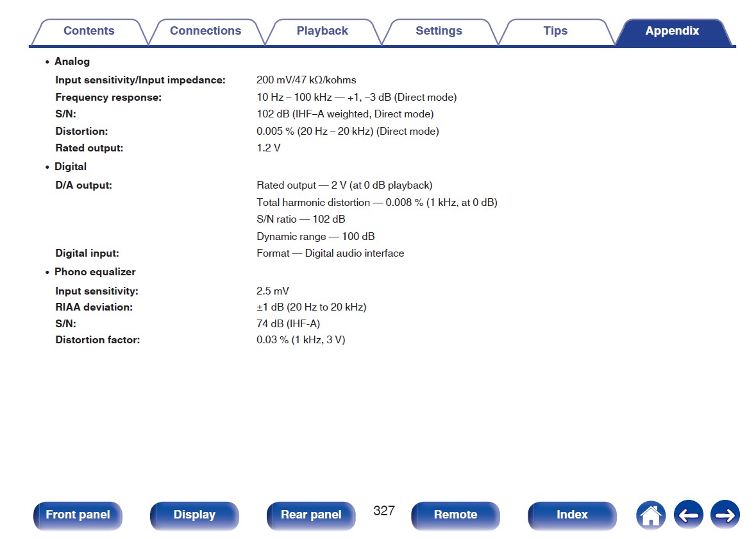Screen dimensions: 756x539
Task: Open the Playback tab
Action: 323,31
